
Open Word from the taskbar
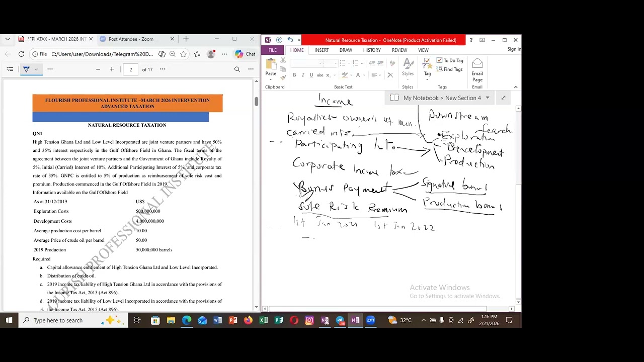(x=217, y=320)
